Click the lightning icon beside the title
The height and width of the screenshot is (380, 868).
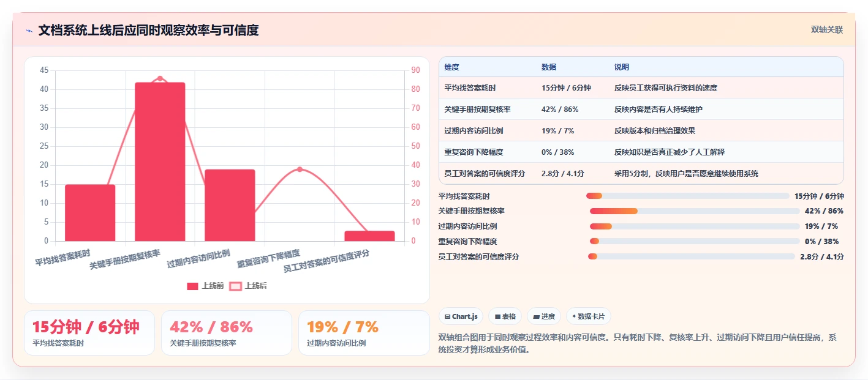pyautogui.click(x=29, y=30)
